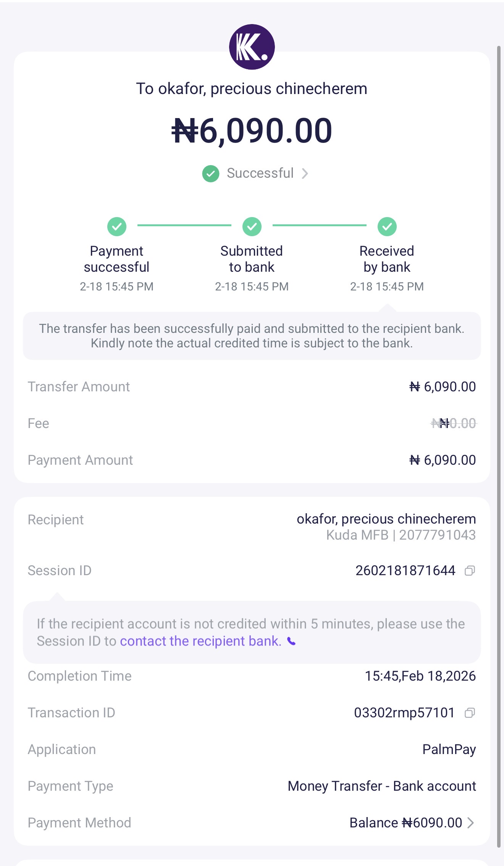Click the Submitted to bank step checkmark
The width and height of the screenshot is (504, 866).
(252, 227)
